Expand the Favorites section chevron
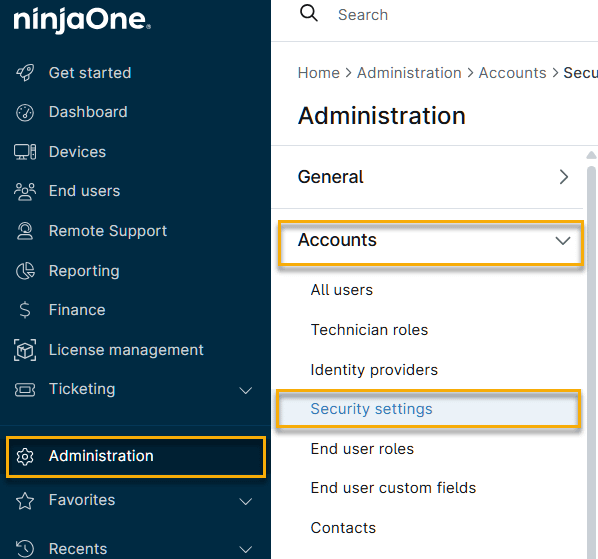This screenshot has height=559, width=598. 246,501
